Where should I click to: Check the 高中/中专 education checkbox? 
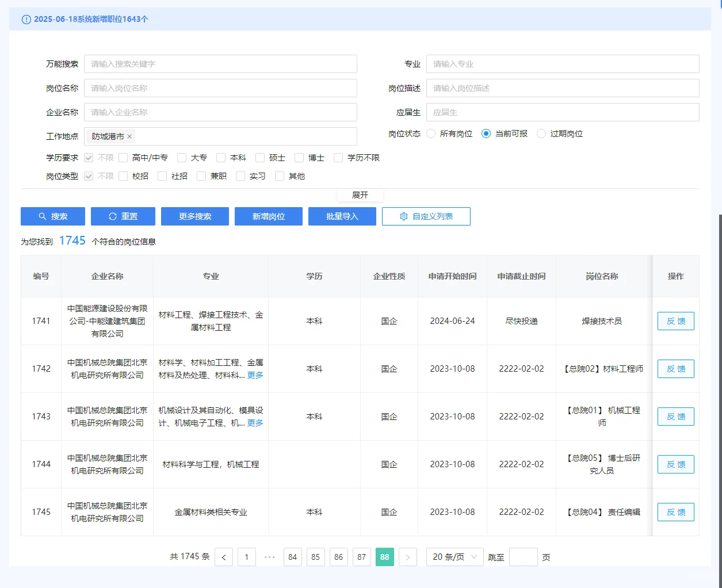[x=123, y=158]
